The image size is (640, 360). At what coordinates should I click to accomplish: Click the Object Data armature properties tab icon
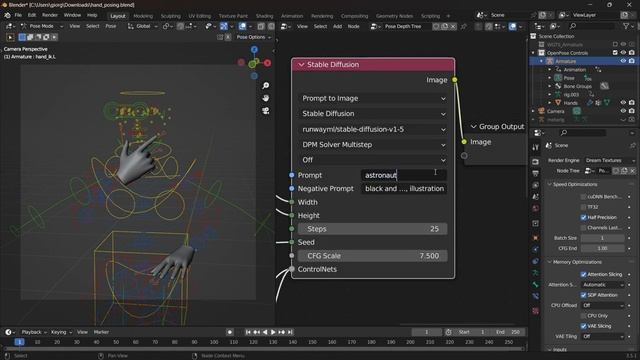pyautogui.click(x=536, y=273)
